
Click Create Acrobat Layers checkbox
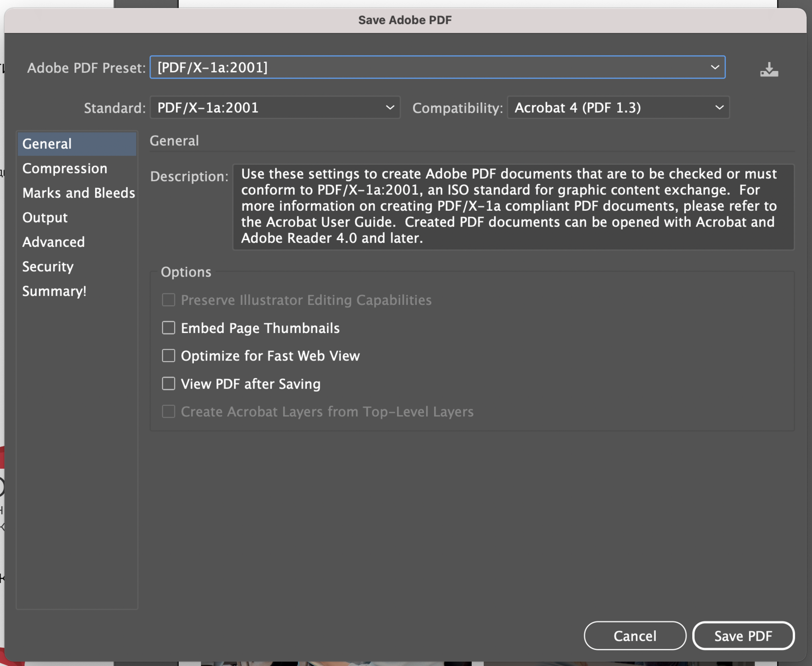point(168,412)
